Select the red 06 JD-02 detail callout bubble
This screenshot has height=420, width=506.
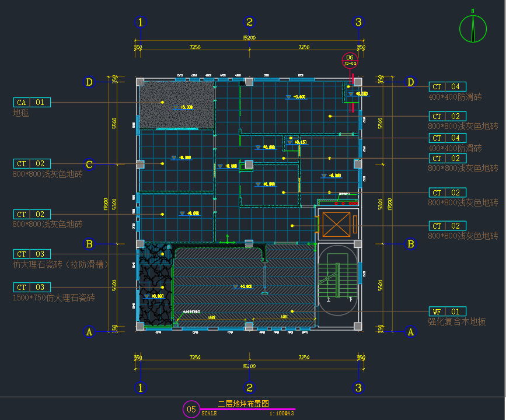[350, 60]
